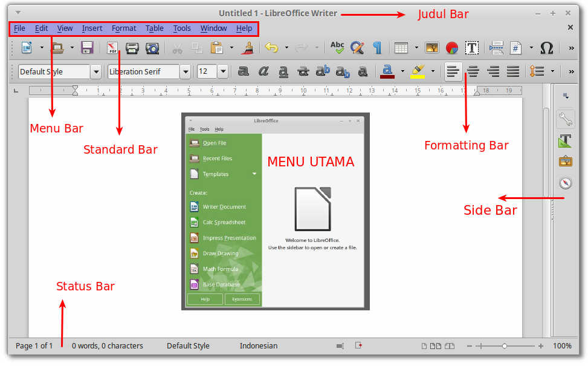
Task: Toggle Superscript
Action: [323, 71]
